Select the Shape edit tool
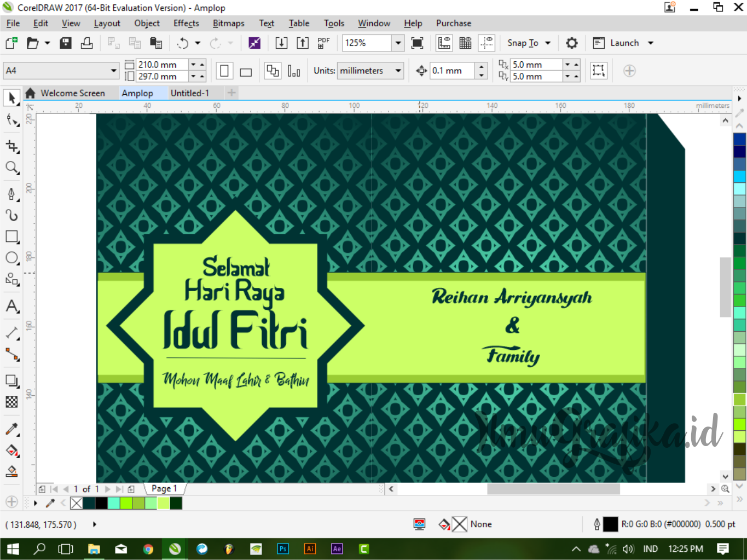This screenshot has width=747, height=560. click(11, 120)
